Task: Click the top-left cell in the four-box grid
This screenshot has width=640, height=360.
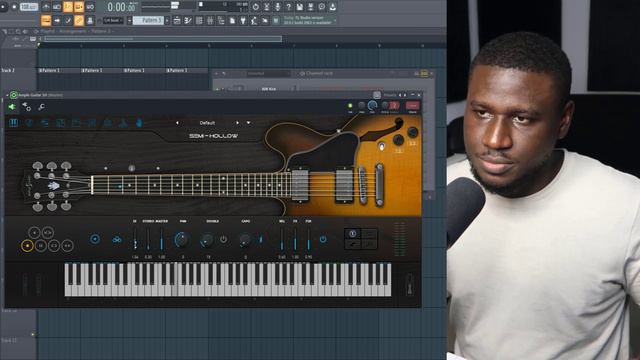Action: coord(353,233)
